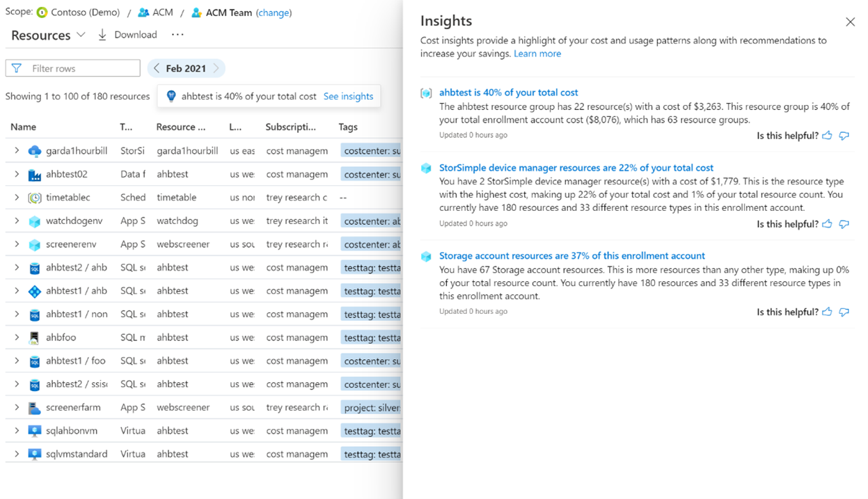Image resolution: width=868 pixels, height=499 pixels.
Task: Expand the screenerenv row
Action: (17, 244)
